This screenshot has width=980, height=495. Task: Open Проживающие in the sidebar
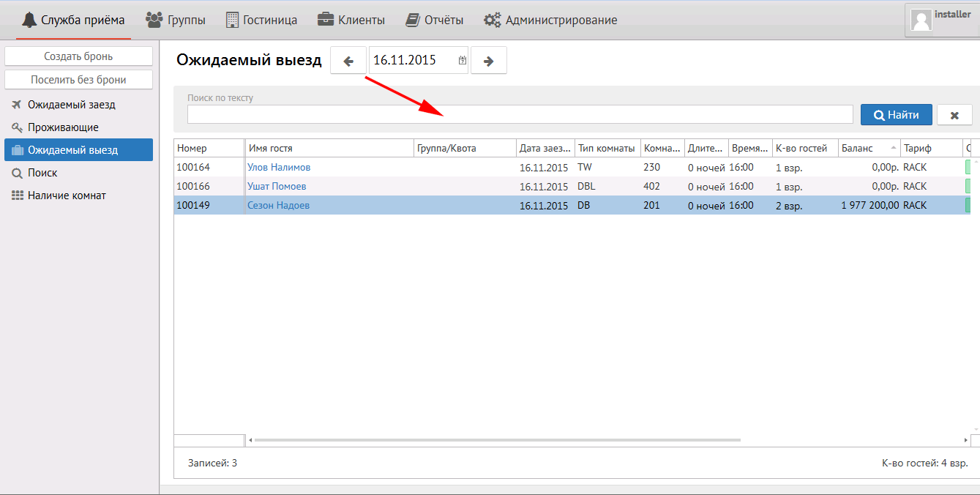(63, 127)
